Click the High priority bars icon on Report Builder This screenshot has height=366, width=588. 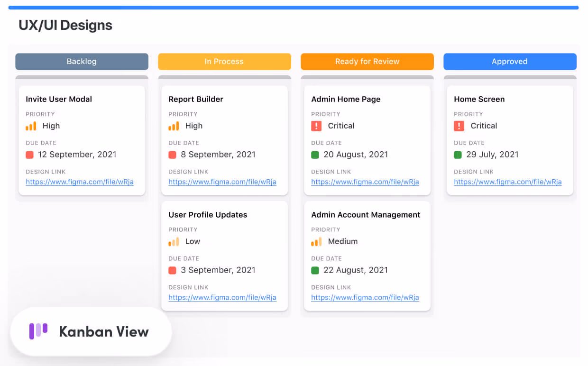[174, 126]
